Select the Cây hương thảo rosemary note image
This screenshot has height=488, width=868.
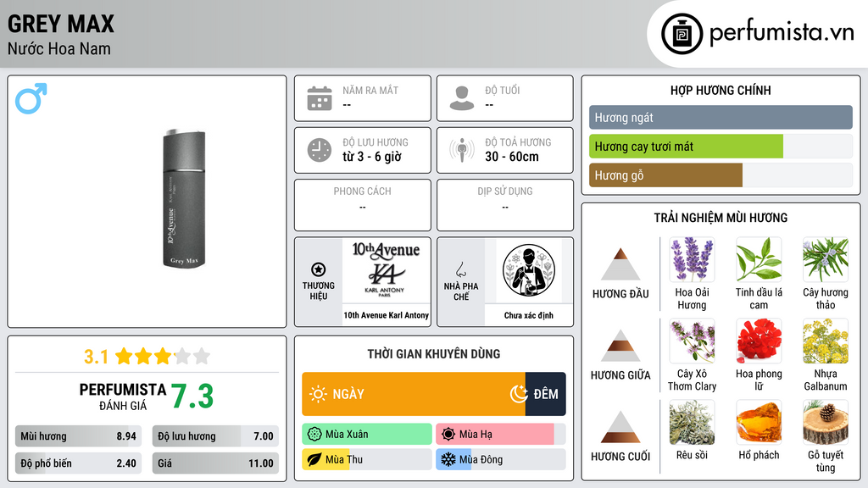click(826, 260)
